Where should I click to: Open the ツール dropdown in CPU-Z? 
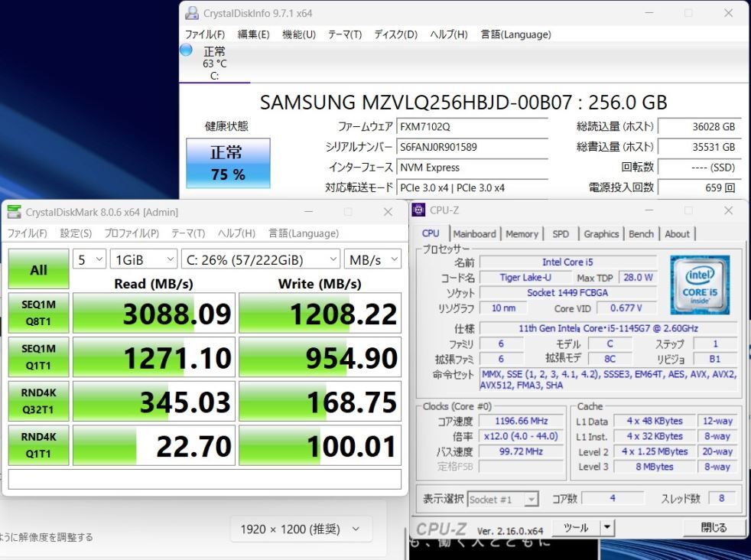pos(606,527)
